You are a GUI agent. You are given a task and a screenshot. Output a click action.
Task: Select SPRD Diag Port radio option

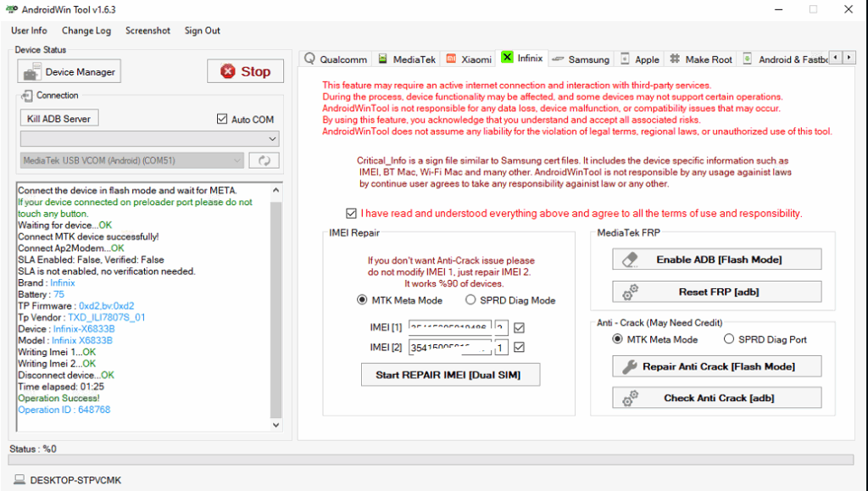coord(730,339)
